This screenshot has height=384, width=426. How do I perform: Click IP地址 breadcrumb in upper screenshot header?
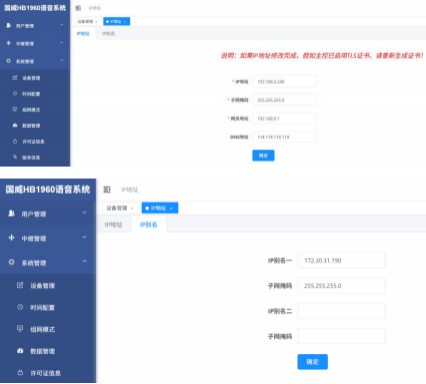95,8
